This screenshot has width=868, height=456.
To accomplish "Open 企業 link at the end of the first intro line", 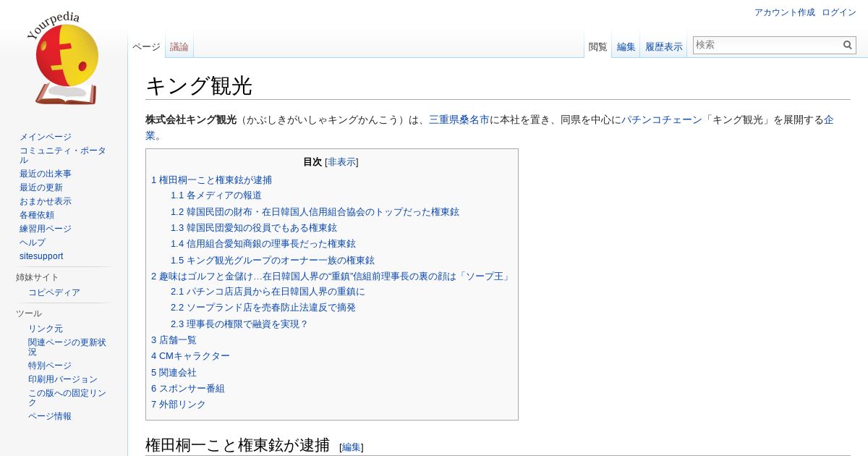I will (829, 120).
